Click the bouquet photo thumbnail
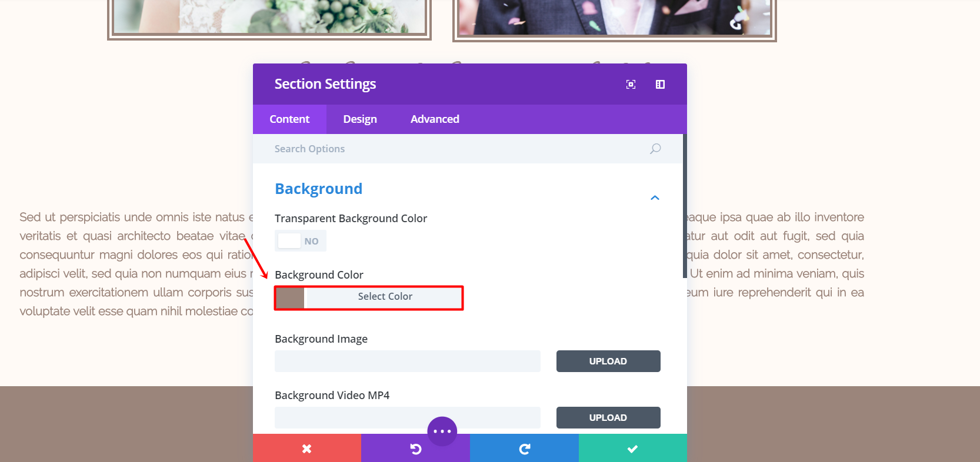This screenshot has width=980, height=462. coord(269,18)
